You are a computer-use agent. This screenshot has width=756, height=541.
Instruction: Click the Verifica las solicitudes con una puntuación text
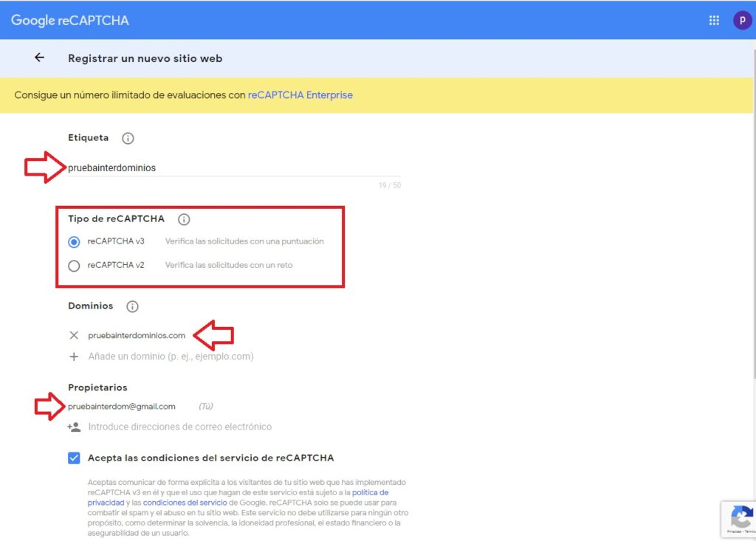(x=244, y=241)
